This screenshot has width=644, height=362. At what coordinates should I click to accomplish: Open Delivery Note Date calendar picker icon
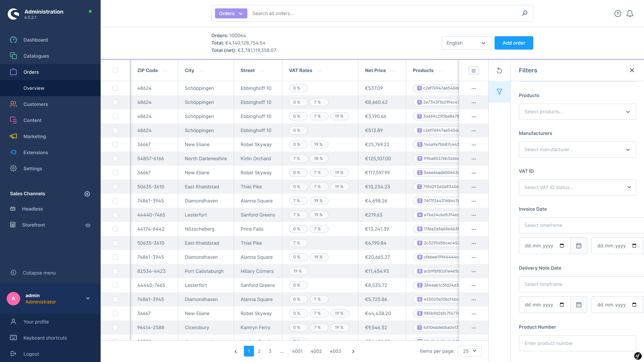(578, 305)
